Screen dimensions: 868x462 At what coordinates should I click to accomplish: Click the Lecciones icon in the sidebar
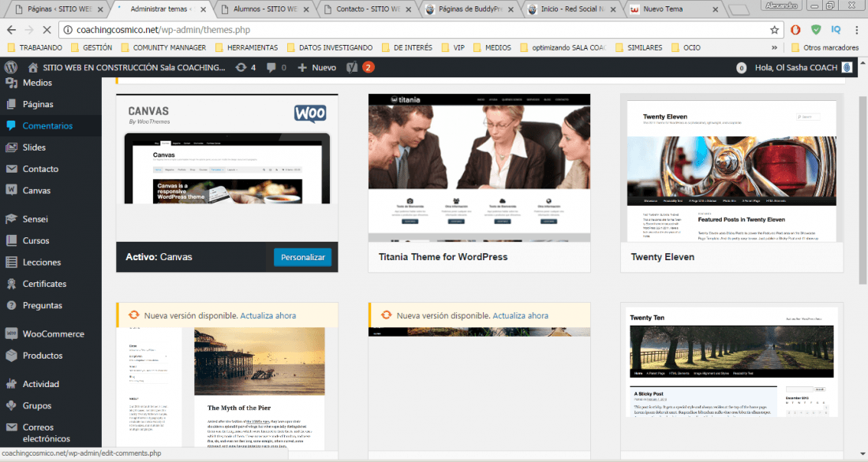click(11, 263)
